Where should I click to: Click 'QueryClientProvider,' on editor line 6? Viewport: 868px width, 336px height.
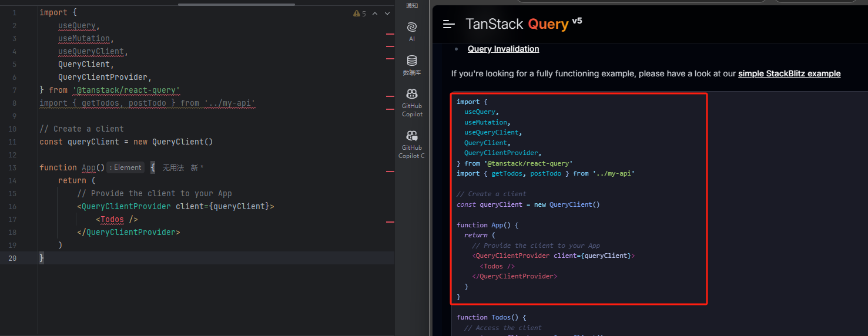pyautogui.click(x=105, y=77)
